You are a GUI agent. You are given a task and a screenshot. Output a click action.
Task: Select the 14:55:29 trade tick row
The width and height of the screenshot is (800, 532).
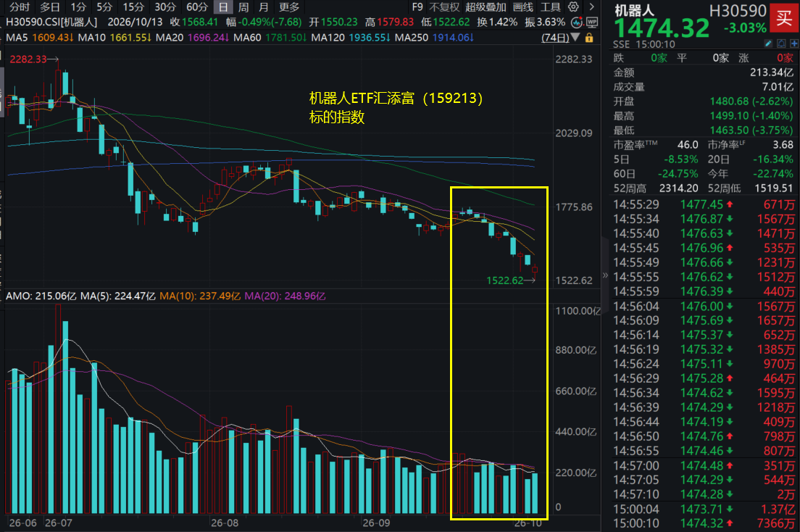[x=704, y=204]
